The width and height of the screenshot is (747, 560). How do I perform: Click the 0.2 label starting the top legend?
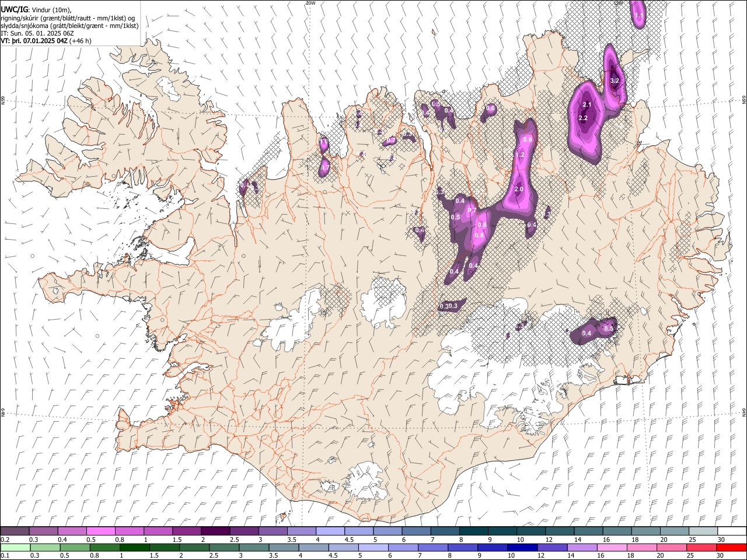(5, 540)
